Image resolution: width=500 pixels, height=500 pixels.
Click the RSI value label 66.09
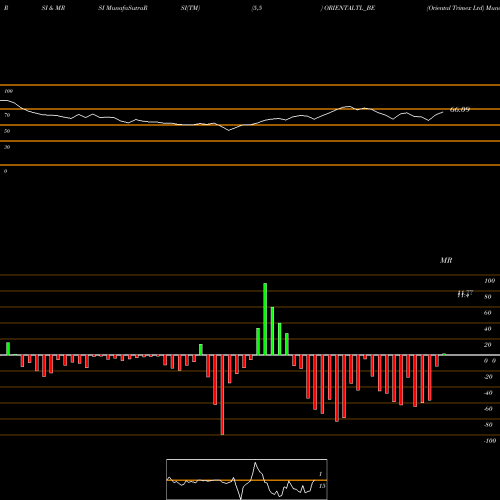(x=460, y=109)
